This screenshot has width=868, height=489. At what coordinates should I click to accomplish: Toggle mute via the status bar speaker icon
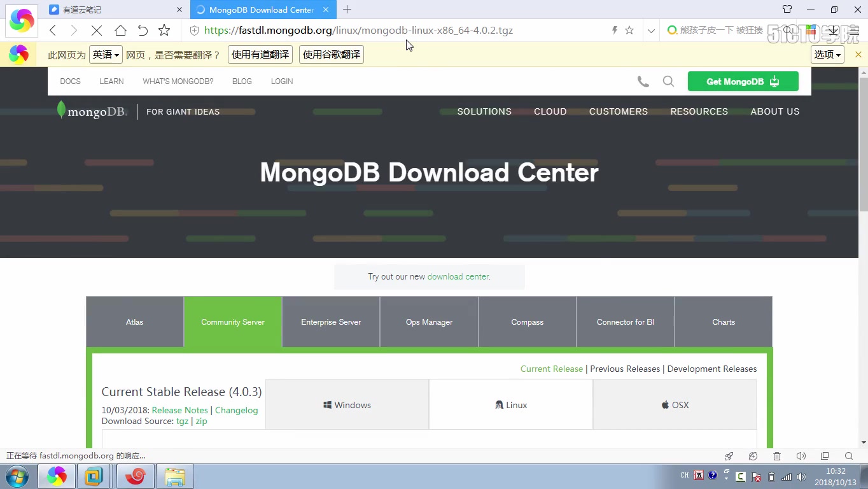801,456
